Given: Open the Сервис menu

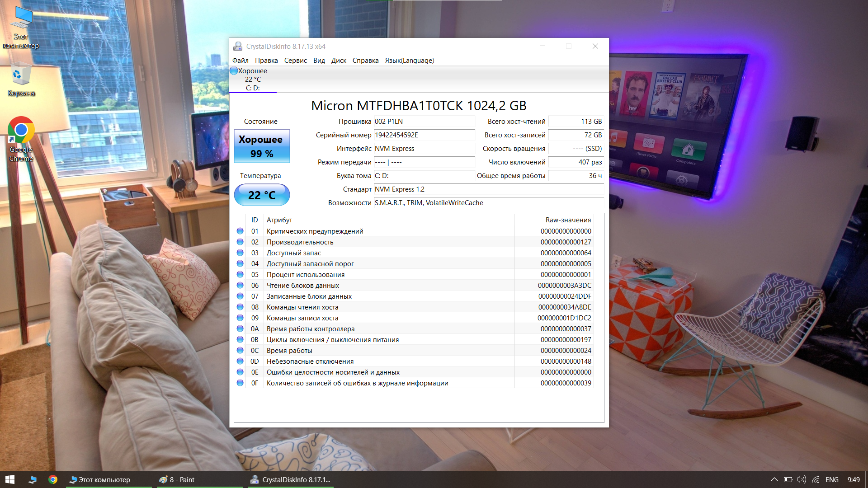Looking at the screenshot, I should click(295, 60).
